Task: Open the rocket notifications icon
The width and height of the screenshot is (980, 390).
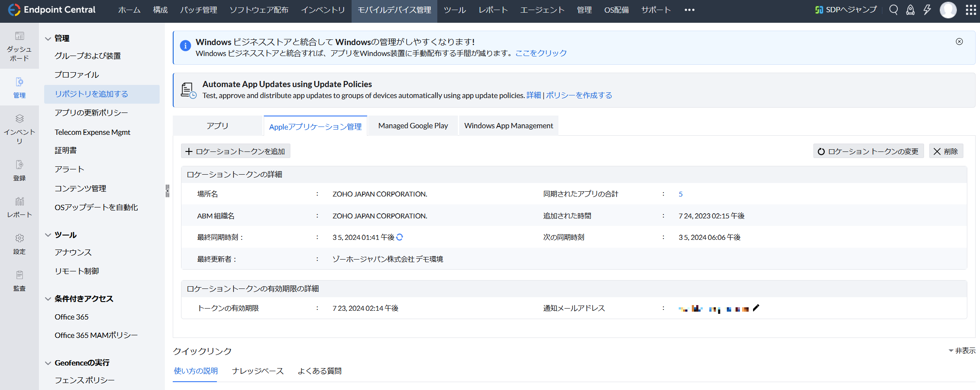Action: pyautogui.click(x=910, y=10)
